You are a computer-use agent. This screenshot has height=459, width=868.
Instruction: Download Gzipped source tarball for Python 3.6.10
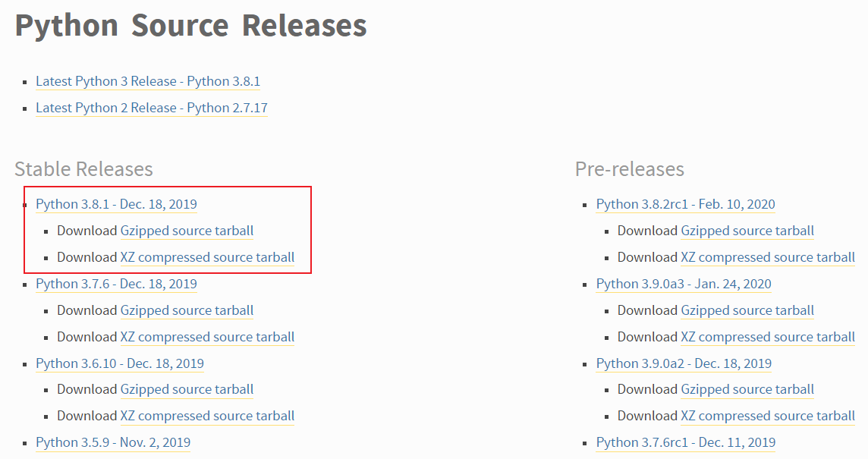(x=187, y=389)
